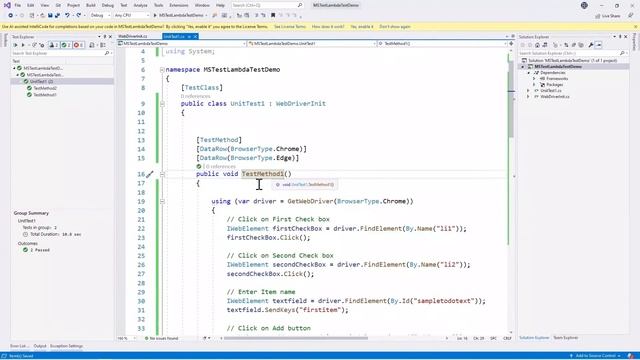This screenshot has width=640, height=360.
Task: Click the Yes, enable it link
Action: (362, 27)
